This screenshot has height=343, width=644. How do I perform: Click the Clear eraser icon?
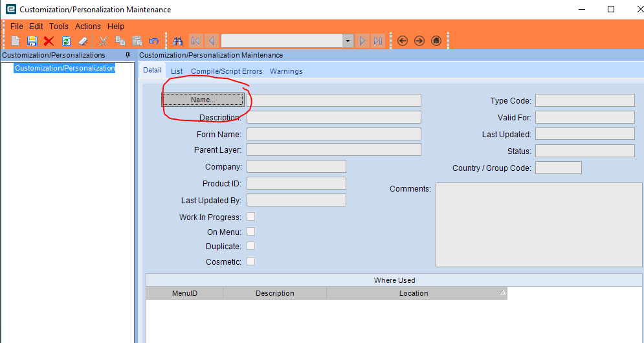(83, 41)
